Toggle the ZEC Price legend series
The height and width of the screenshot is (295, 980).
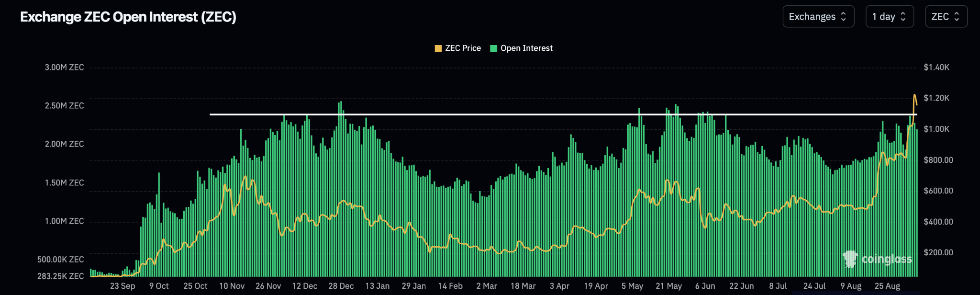[457, 48]
